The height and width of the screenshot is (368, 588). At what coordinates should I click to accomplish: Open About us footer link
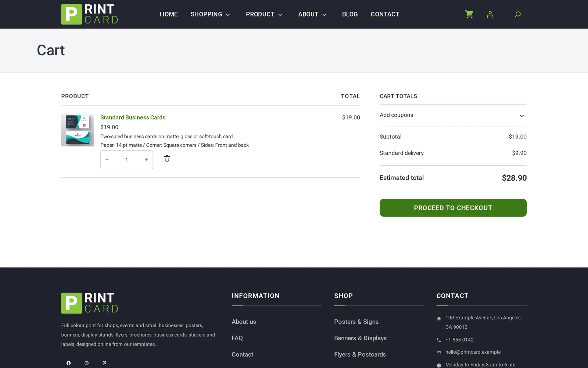coord(244,322)
